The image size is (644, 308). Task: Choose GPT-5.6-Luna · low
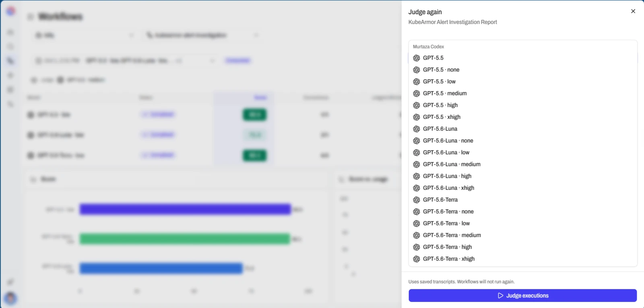pos(523,152)
